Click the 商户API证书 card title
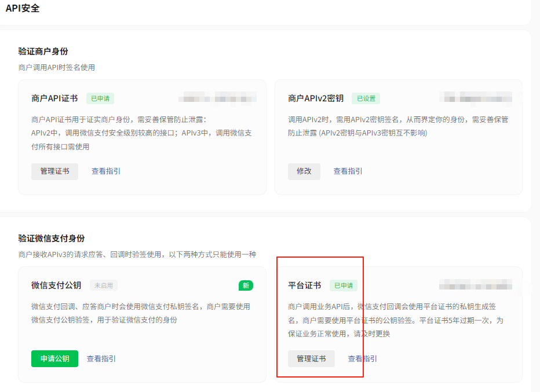This screenshot has width=540, height=392. point(54,98)
